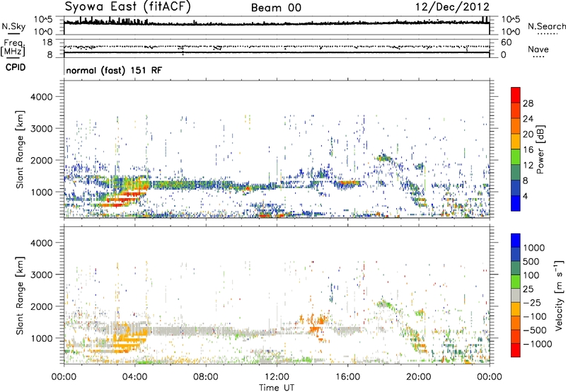Click the '3000' tick on Power panel

tap(41, 129)
